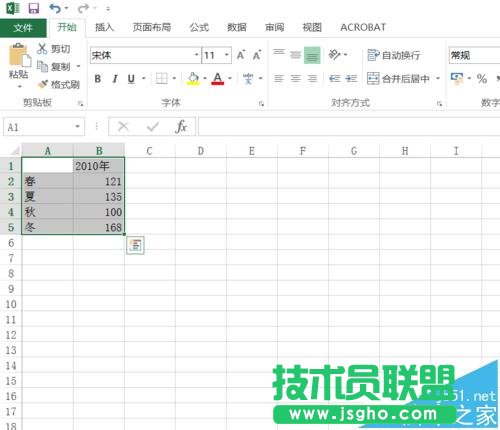Toggle bottom vertical alignment (highlighted)

point(312,55)
